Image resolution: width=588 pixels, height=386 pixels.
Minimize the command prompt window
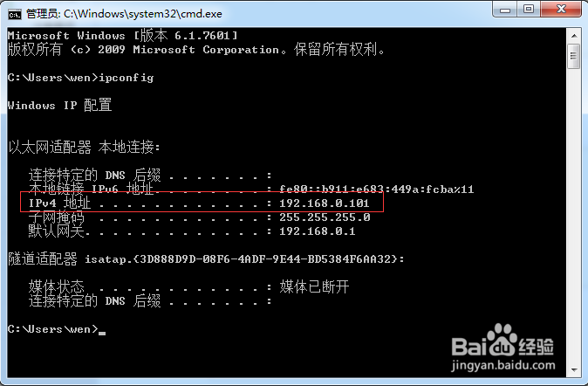pos(505,10)
